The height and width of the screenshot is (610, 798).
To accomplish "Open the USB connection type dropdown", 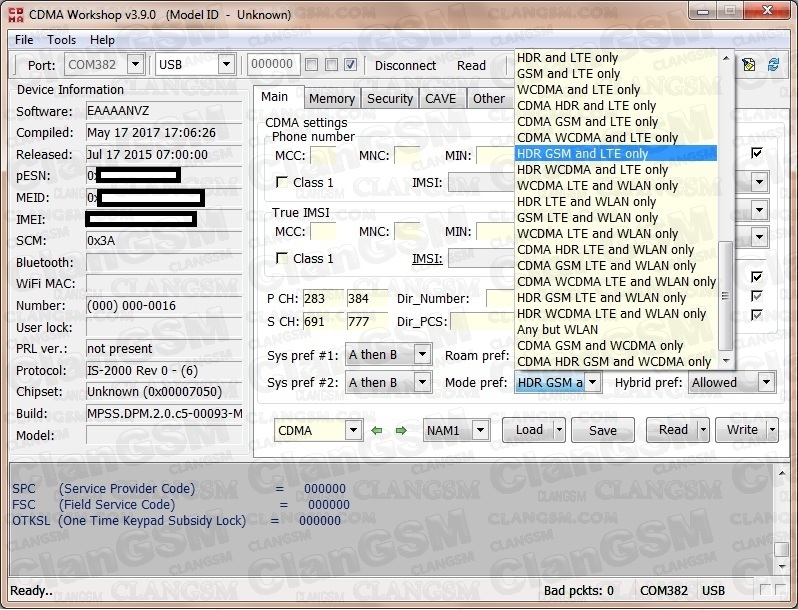I will 226,65.
